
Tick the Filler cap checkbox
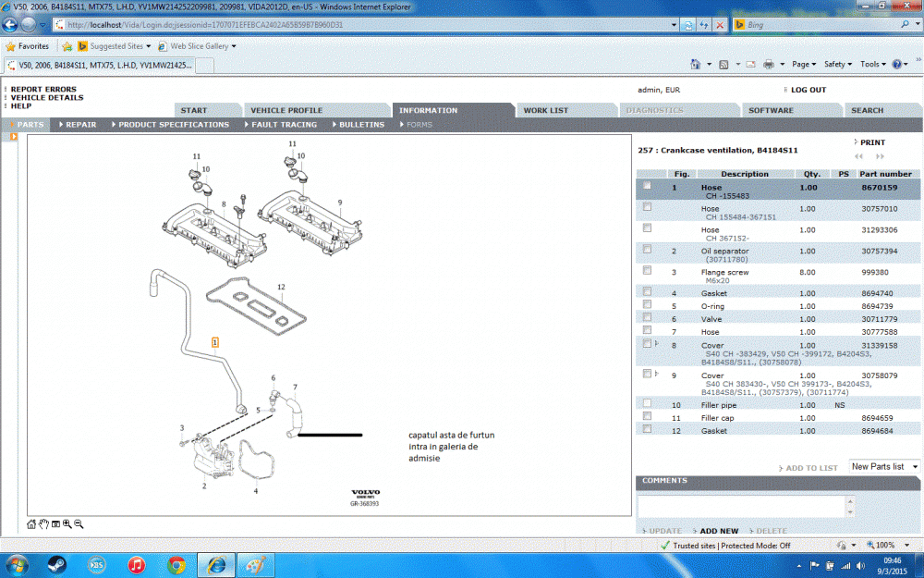(x=647, y=416)
